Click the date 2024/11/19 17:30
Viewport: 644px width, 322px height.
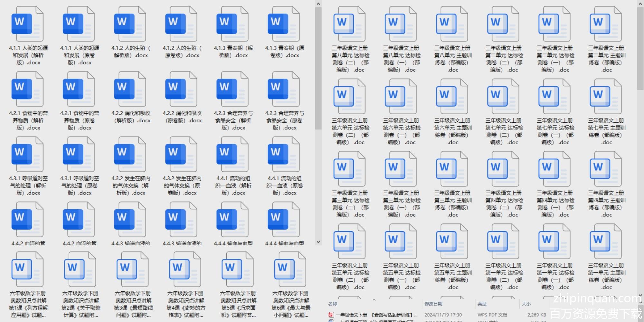pyautogui.click(x=443, y=315)
